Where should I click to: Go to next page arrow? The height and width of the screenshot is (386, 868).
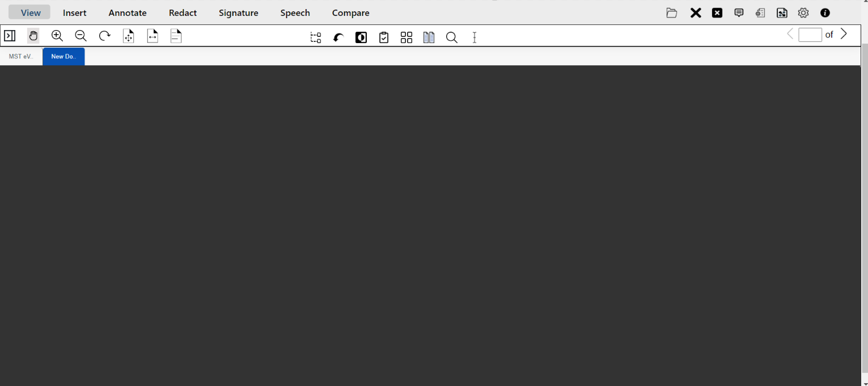844,34
